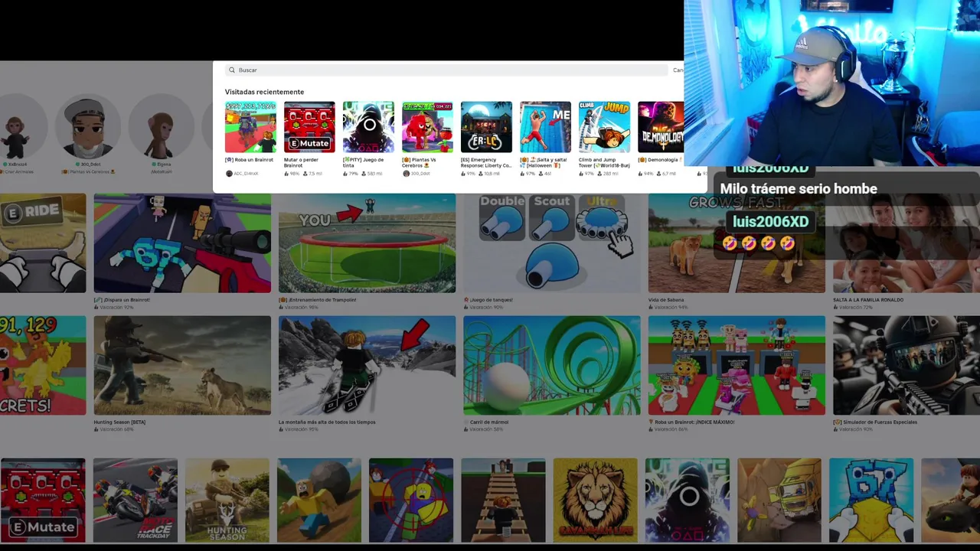Open the SECRETS game card
Image resolution: width=980 pixels, height=551 pixels.
(43, 366)
